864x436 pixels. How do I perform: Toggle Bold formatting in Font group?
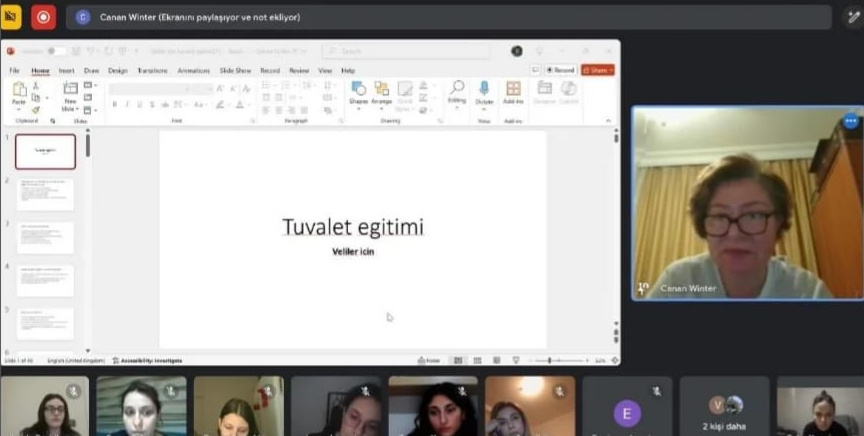coord(115,105)
